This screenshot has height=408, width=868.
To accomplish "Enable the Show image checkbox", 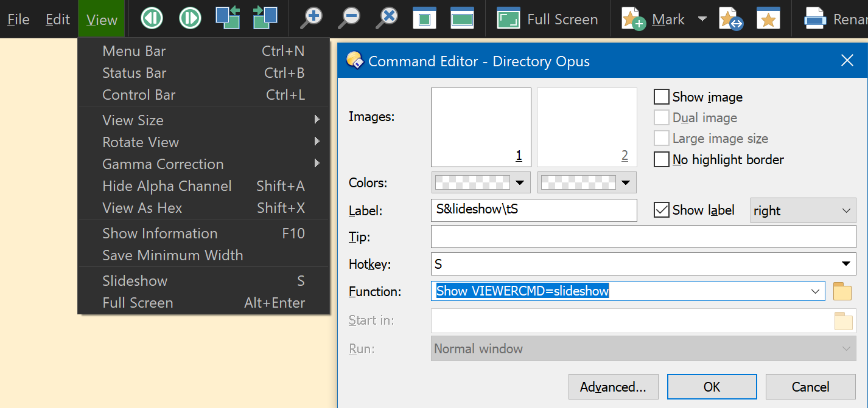I will point(661,97).
